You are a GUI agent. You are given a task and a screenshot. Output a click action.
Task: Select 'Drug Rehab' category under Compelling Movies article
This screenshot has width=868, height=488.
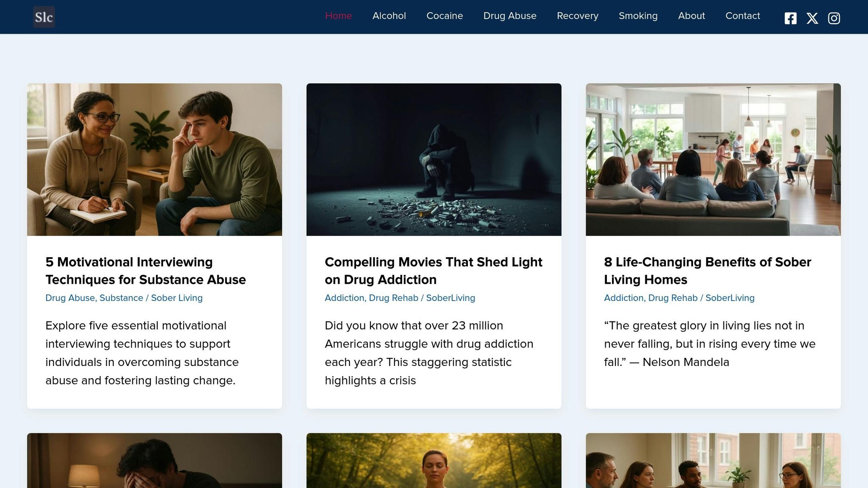click(x=394, y=298)
